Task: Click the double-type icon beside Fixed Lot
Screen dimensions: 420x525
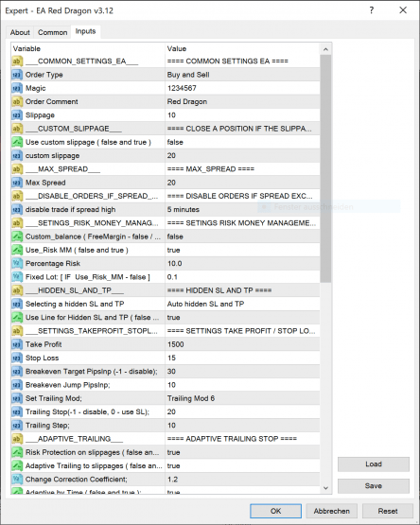Action: pyautogui.click(x=17, y=277)
